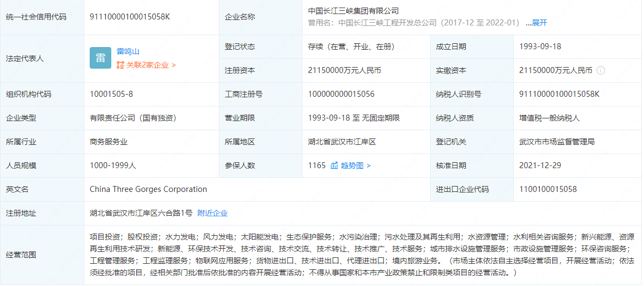Click approval date 2021-12-29
The width and height of the screenshot is (644, 286).
[540, 165]
